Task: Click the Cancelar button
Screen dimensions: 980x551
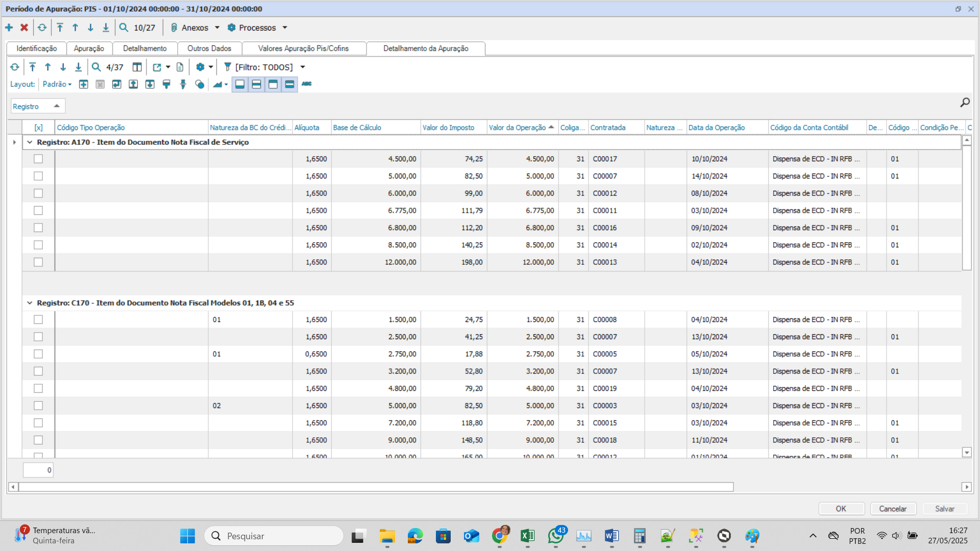Action: click(893, 509)
